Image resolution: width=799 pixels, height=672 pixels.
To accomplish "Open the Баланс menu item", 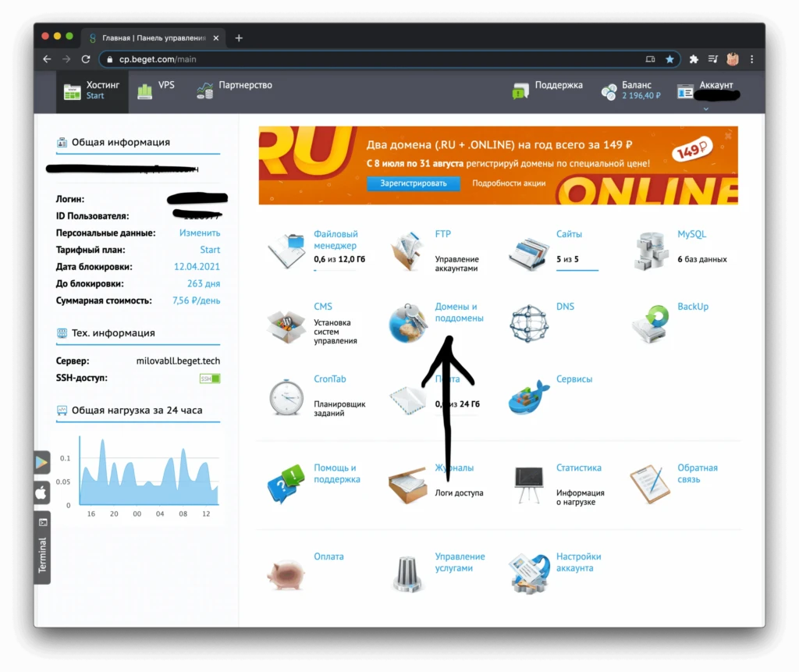I will [x=630, y=91].
